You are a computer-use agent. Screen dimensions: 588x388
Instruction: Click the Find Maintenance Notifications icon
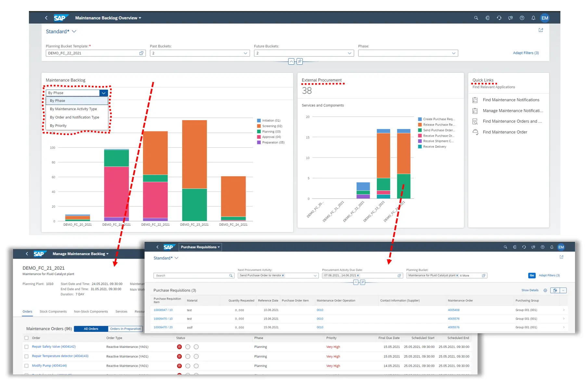tap(475, 100)
